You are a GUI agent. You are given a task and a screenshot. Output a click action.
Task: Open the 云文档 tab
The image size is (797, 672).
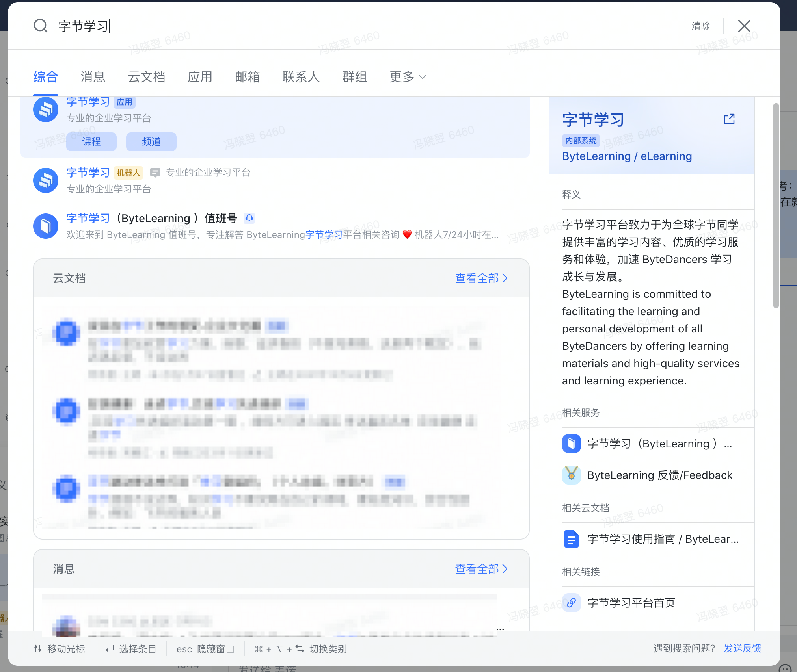[x=147, y=77]
